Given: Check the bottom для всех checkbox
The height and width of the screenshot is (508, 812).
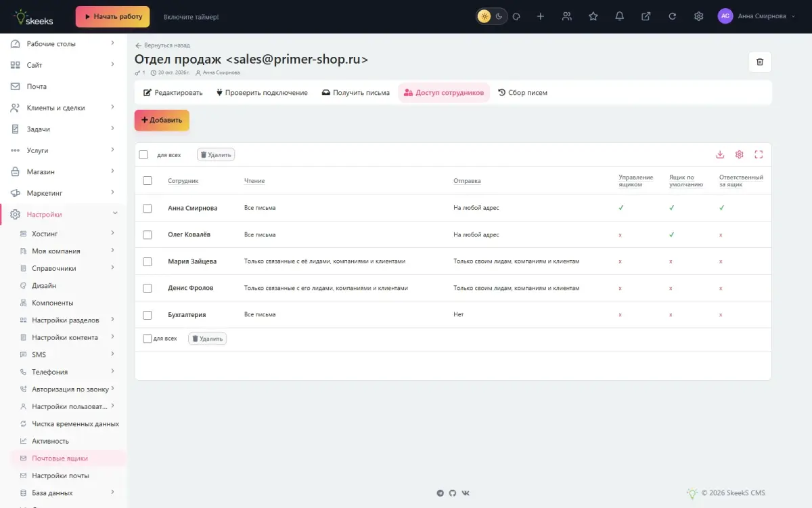Looking at the screenshot, I should pyautogui.click(x=148, y=339).
